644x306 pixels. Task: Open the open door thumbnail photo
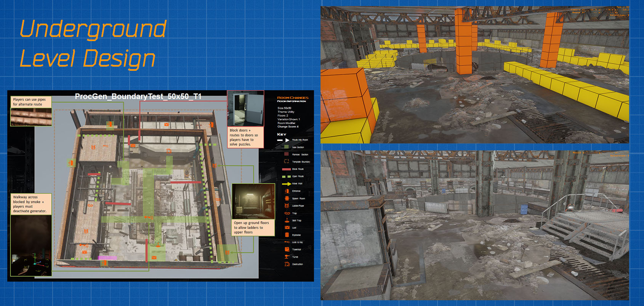click(245, 108)
